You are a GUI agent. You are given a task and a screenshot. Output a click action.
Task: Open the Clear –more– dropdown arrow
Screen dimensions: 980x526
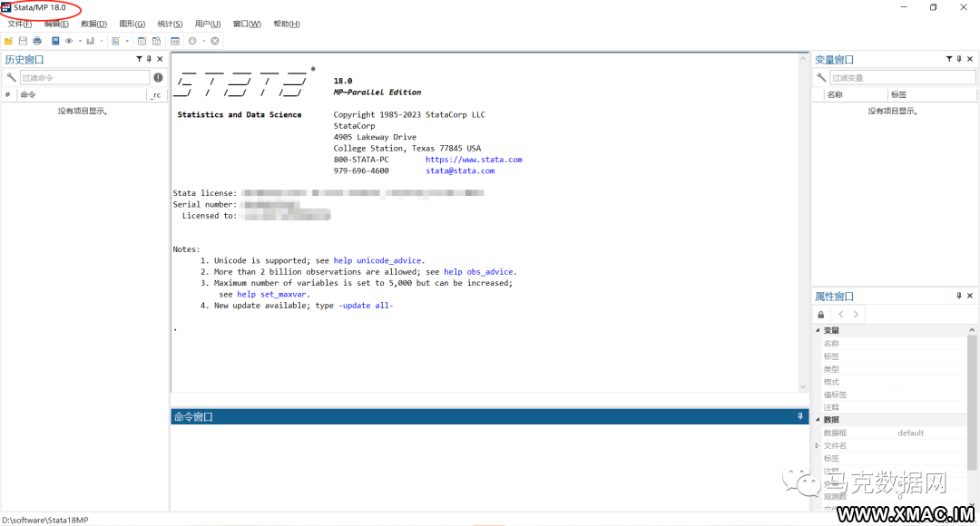coord(203,41)
